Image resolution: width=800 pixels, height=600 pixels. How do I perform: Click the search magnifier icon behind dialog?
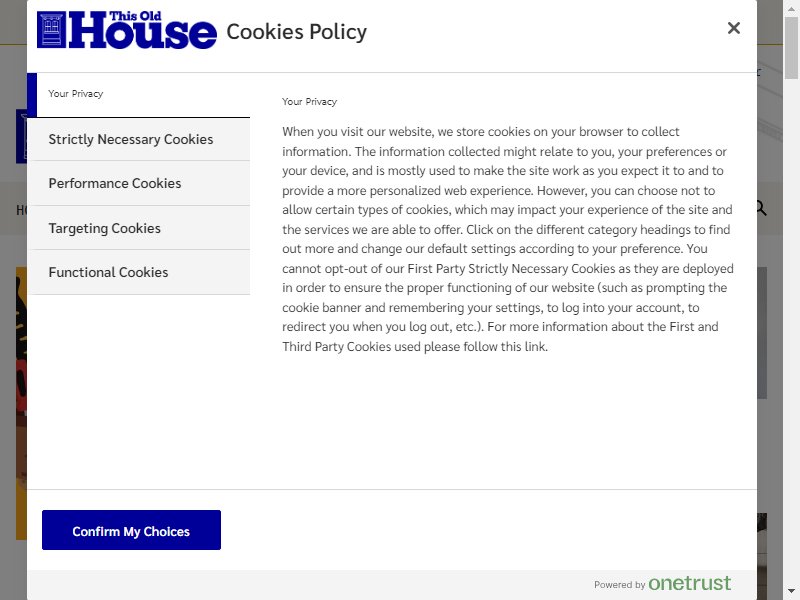[762, 208]
